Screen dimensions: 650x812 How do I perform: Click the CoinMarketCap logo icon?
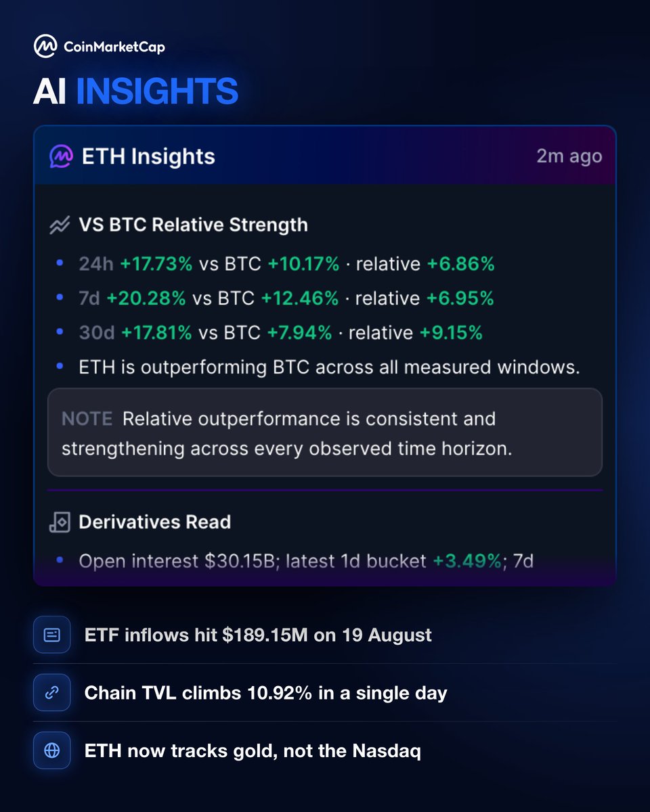pos(45,47)
